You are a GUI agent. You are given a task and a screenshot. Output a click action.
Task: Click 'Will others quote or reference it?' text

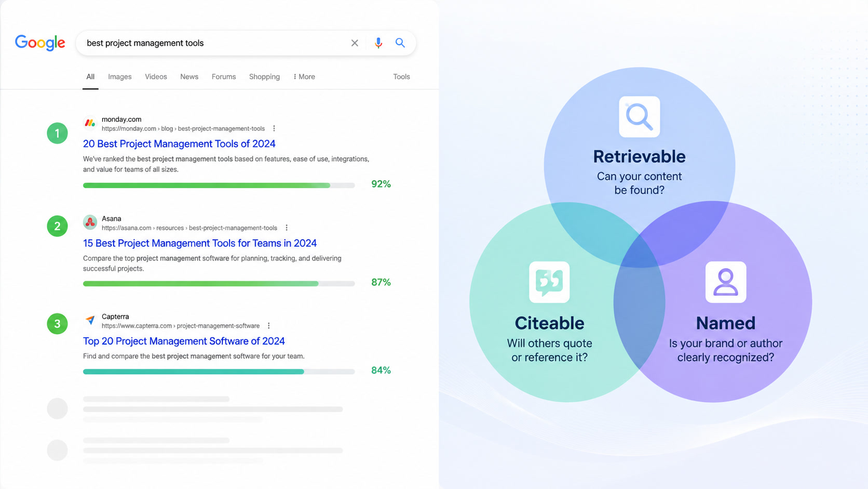pyautogui.click(x=549, y=350)
